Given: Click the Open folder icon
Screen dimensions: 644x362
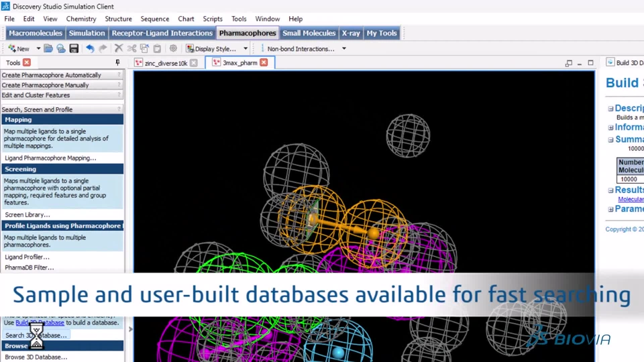Looking at the screenshot, I should (48, 48).
